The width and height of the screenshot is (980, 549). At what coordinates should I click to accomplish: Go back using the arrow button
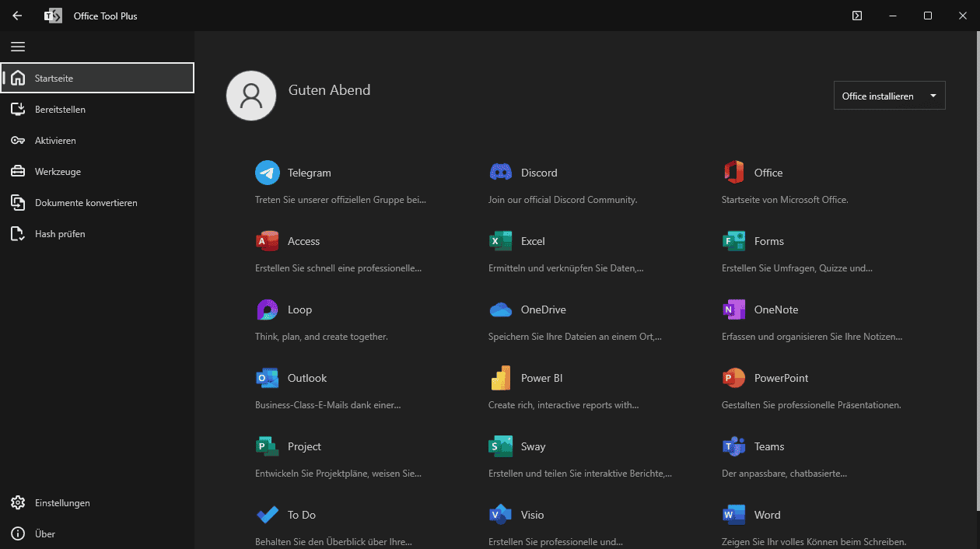tap(17, 16)
